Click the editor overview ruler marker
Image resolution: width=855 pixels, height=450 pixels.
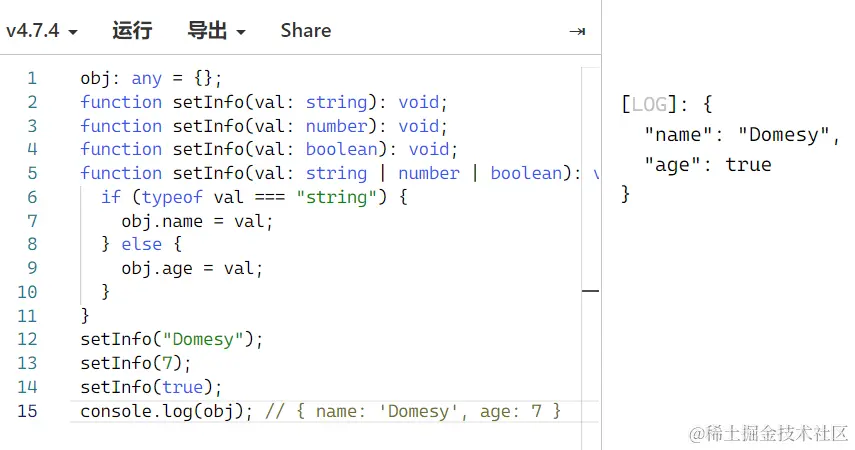click(590, 291)
